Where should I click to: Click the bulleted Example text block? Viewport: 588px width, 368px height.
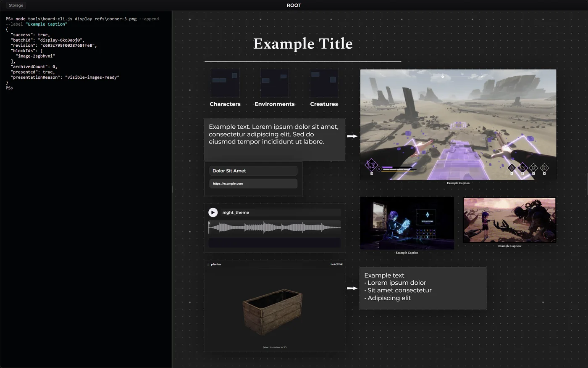tap(423, 288)
